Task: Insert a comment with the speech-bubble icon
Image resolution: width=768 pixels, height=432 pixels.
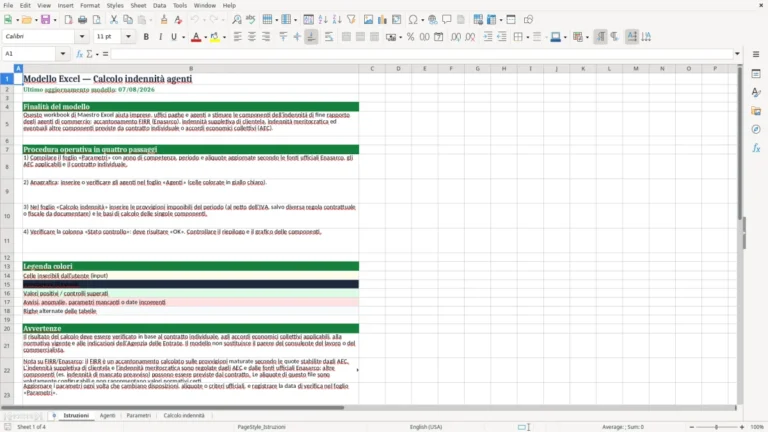Action: click(x=447, y=20)
